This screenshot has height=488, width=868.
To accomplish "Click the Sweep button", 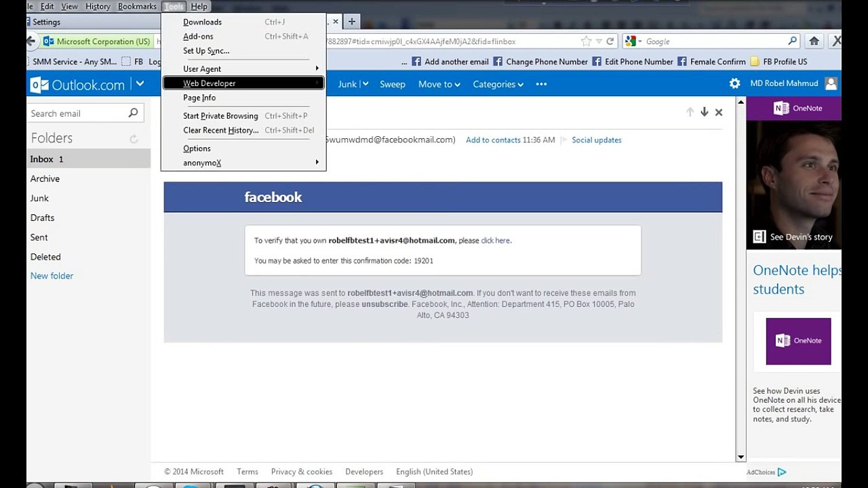I will pos(392,84).
